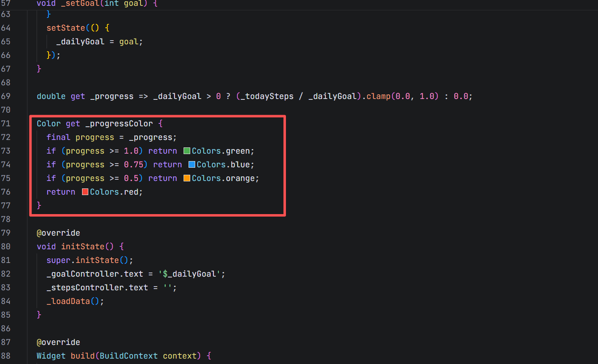Click the '$_dailyGoal' string on line 82
598x364 pixels.
point(189,274)
